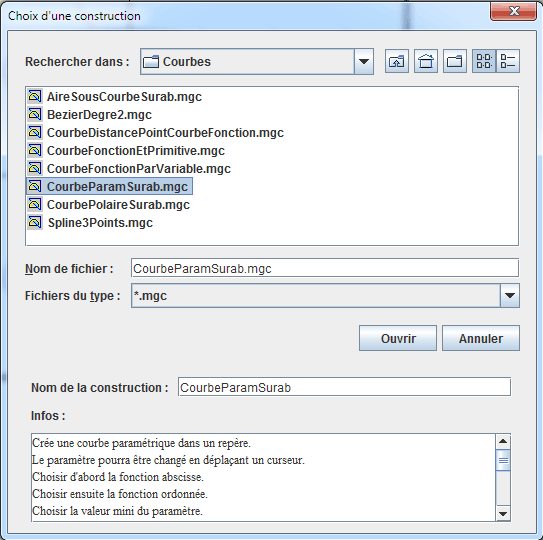Select CourbePolaireSurab.mgc file
This screenshot has width=543, height=540.
coord(108,205)
